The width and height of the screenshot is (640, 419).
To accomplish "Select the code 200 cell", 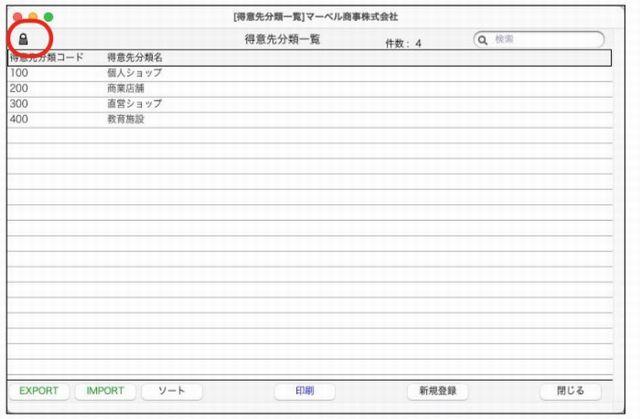I will pos(20,88).
